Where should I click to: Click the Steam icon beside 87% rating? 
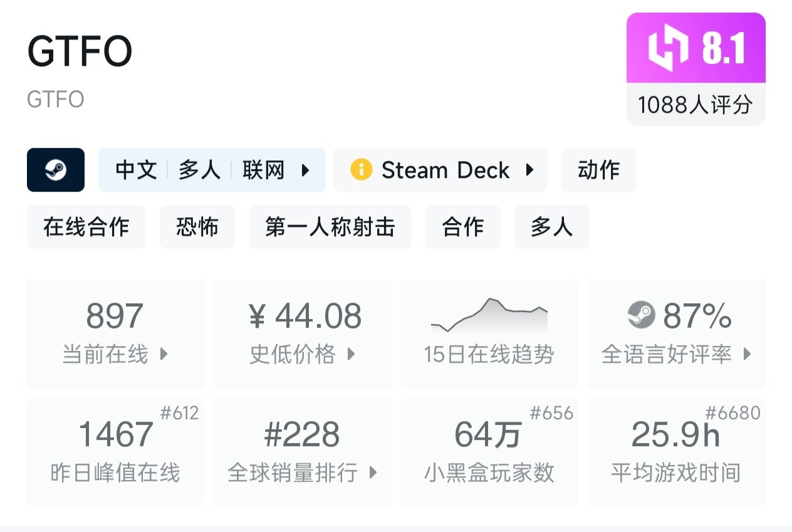[641, 315]
